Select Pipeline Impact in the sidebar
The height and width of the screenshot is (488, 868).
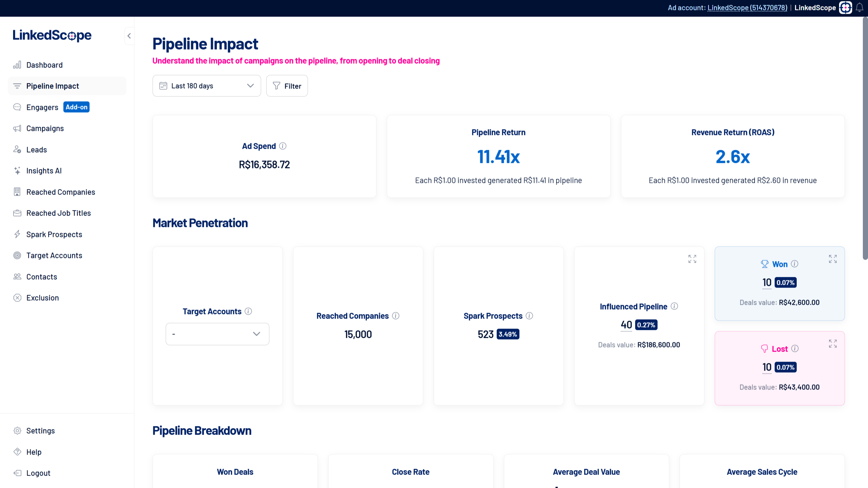[67, 86]
